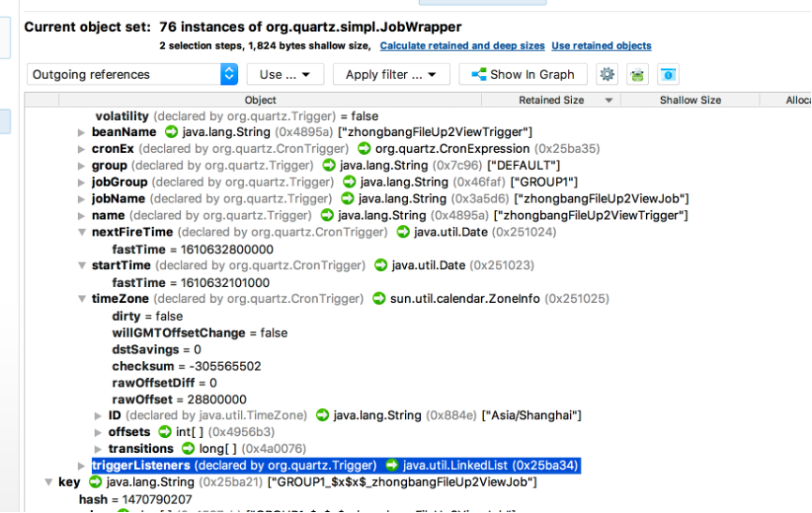This screenshot has height=513, width=812.
Task: Collapse the key tree node
Action: [48, 482]
